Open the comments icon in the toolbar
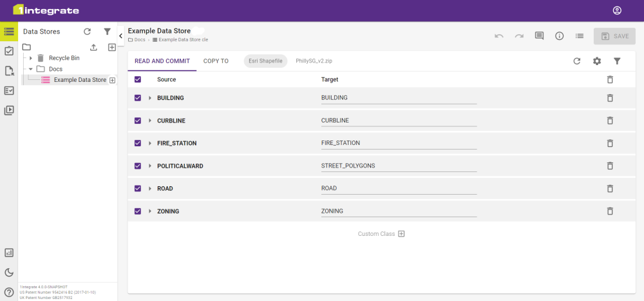Screen dimensions: 644x301 [539, 36]
